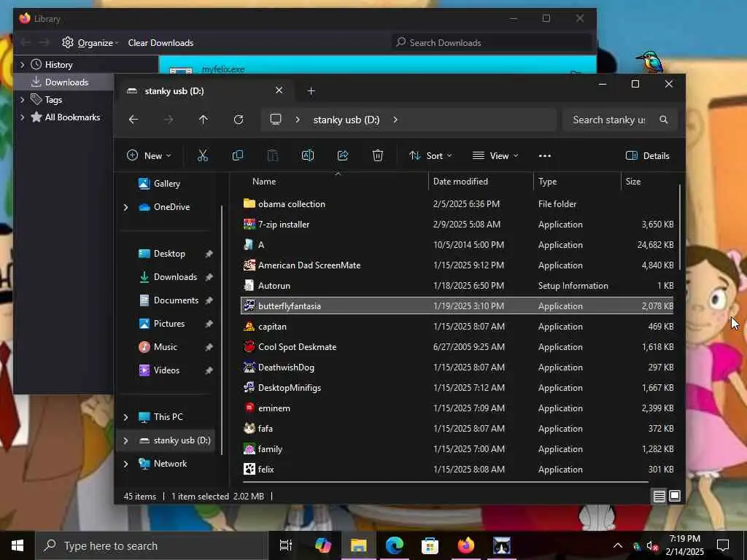Open Music quick access folder
The width and height of the screenshot is (747, 560).
click(166, 347)
